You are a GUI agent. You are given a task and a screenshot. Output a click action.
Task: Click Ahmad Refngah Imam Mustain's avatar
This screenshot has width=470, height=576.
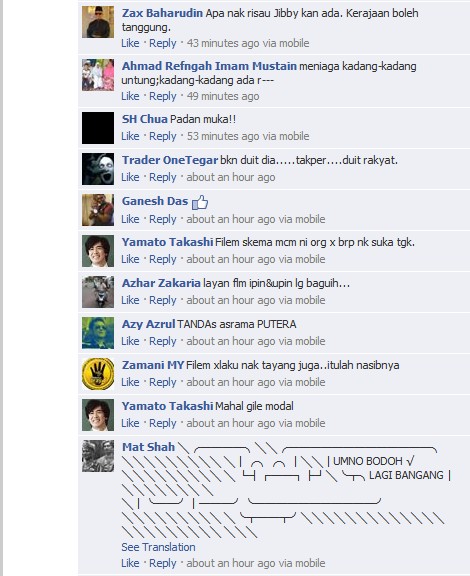pos(98,75)
